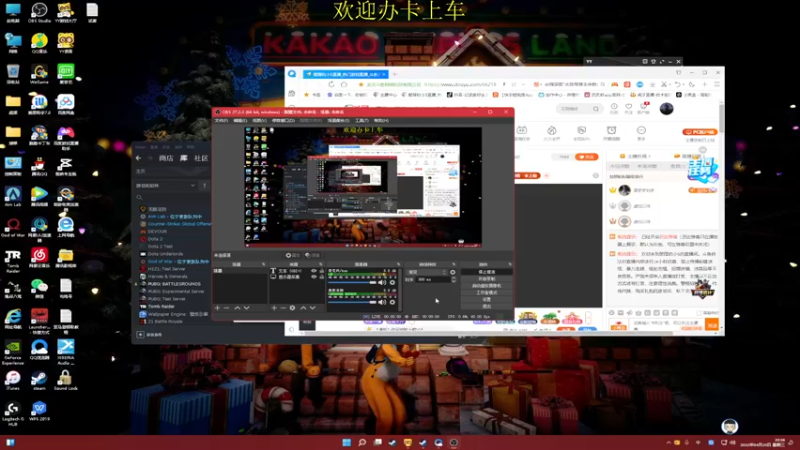Switch to Steam Community tab
Viewport: 800px width, 450px height.
(x=201, y=158)
